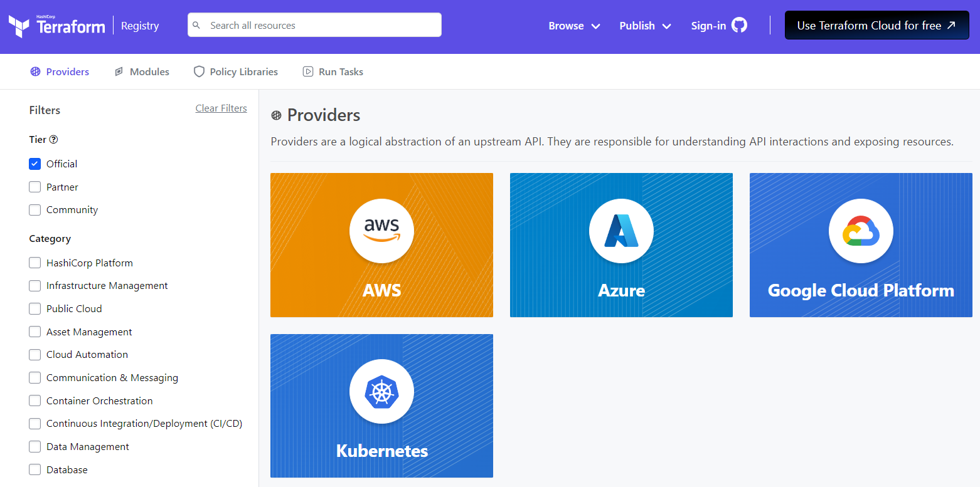
Task: Click the Filters heading text
Action: (45, 110)
